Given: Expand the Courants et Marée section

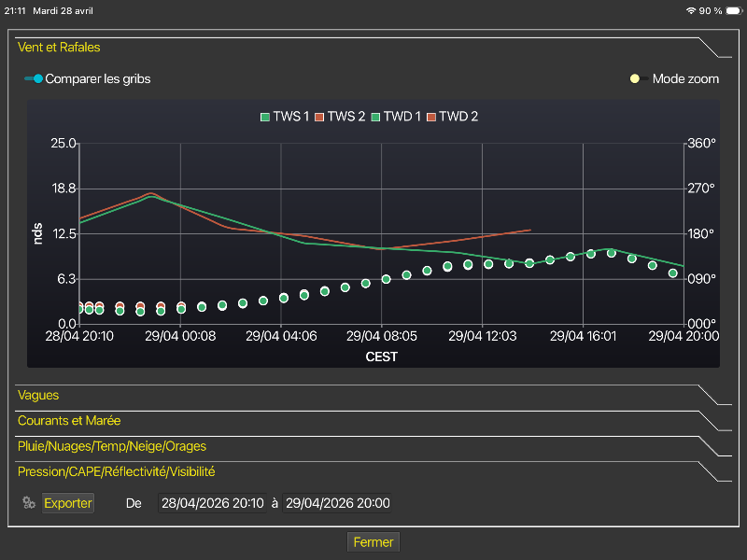Looking at the screenshot, I should tap(69, 421).
